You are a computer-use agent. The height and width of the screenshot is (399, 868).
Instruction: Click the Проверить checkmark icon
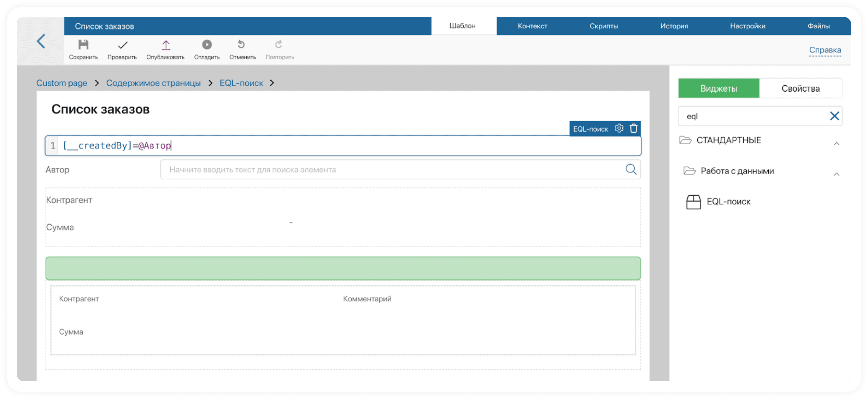122,45
